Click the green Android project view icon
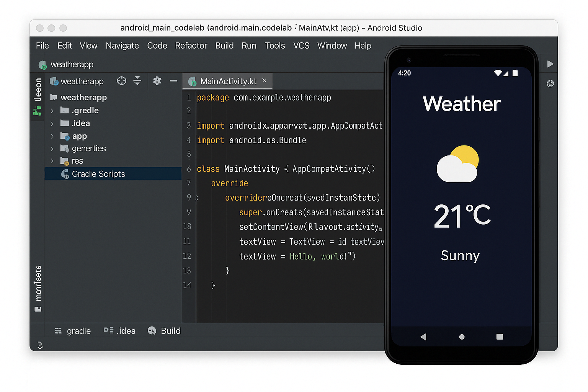588x392 pixels. [37, 111]
